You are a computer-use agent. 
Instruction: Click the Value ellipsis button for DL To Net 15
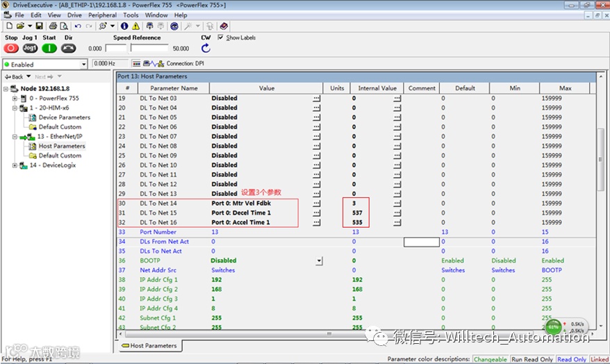coord(317,213)
